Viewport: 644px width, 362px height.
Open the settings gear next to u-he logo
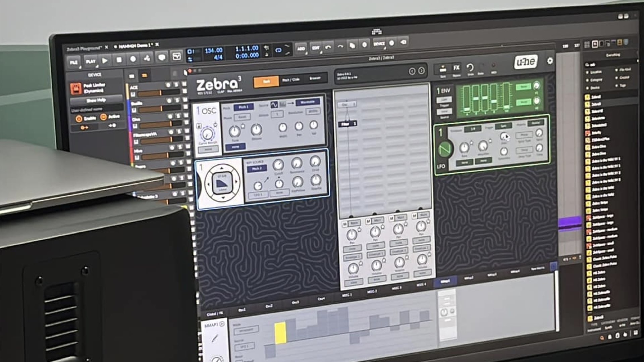click(550, 61)
